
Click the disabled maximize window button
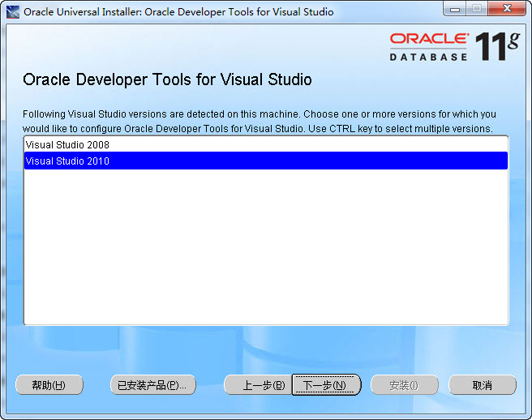pyautogui.click(x=477, y=9)
